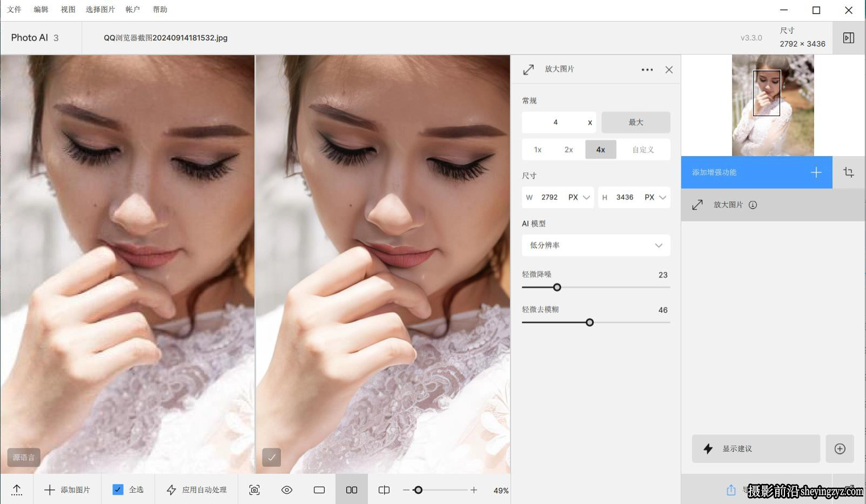Click the upload arrow icon at bottom left
The height and width of the screenshot is (504, 866).
(x=17, y=490)
